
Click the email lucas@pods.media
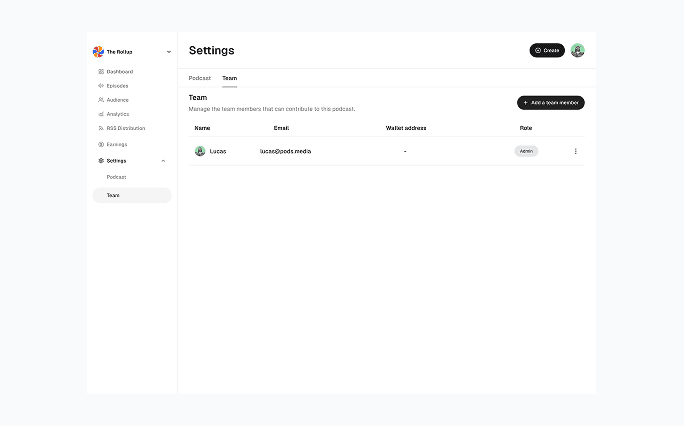click(x=285, y=151)
